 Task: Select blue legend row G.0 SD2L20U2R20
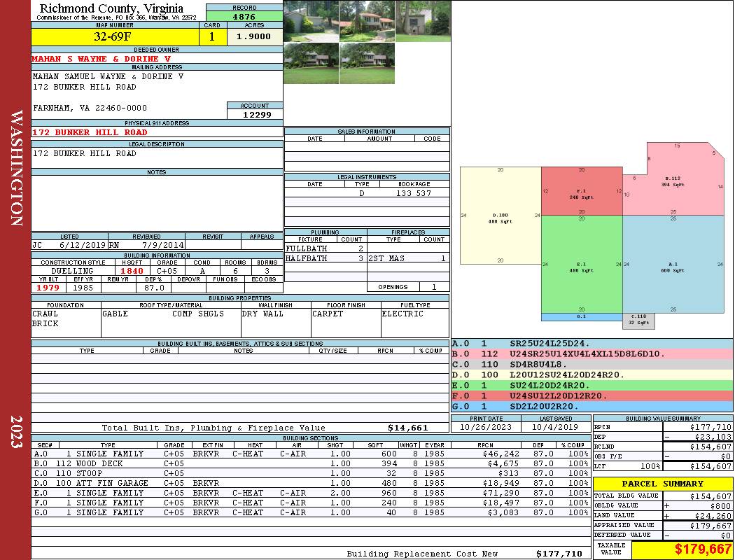point(592,406)
